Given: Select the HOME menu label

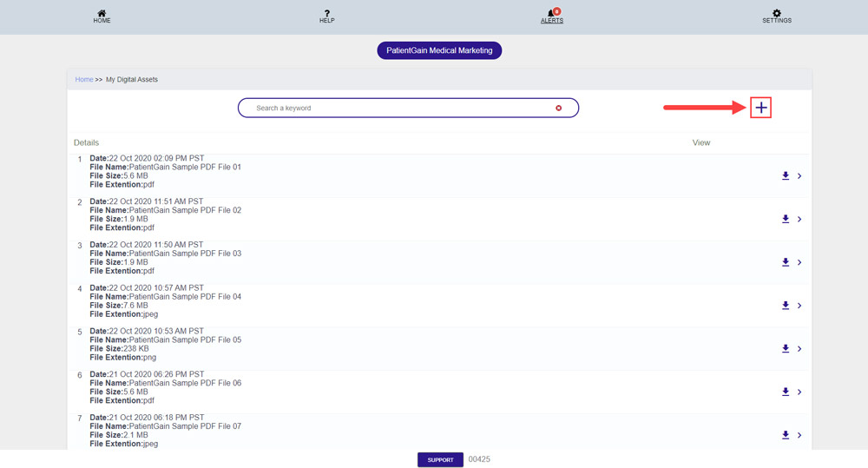Looking at the screenshot, I should coord(102,21).
